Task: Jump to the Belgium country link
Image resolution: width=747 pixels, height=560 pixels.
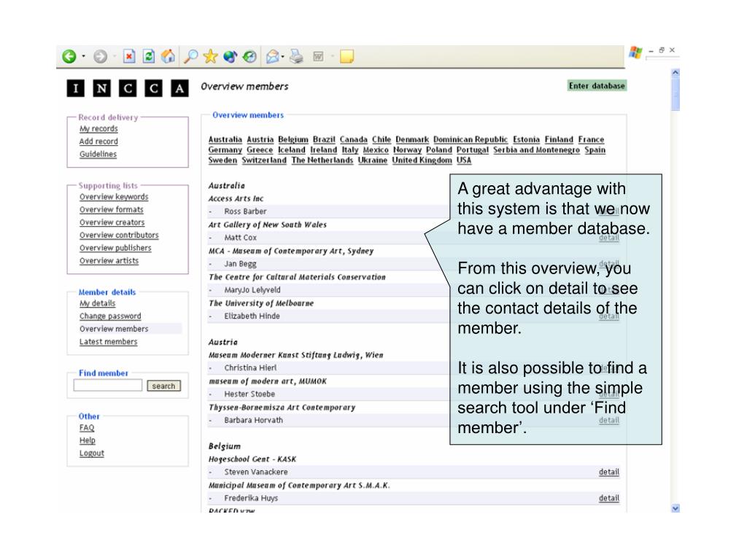Action: click(x=293, y=139)
